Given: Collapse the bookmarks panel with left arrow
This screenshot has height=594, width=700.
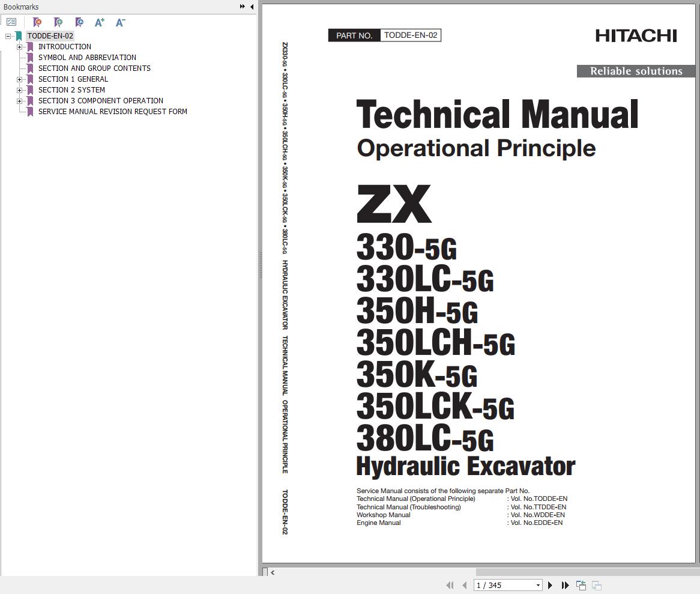Looking at the screenshot, I should click(x=252, y=7).
